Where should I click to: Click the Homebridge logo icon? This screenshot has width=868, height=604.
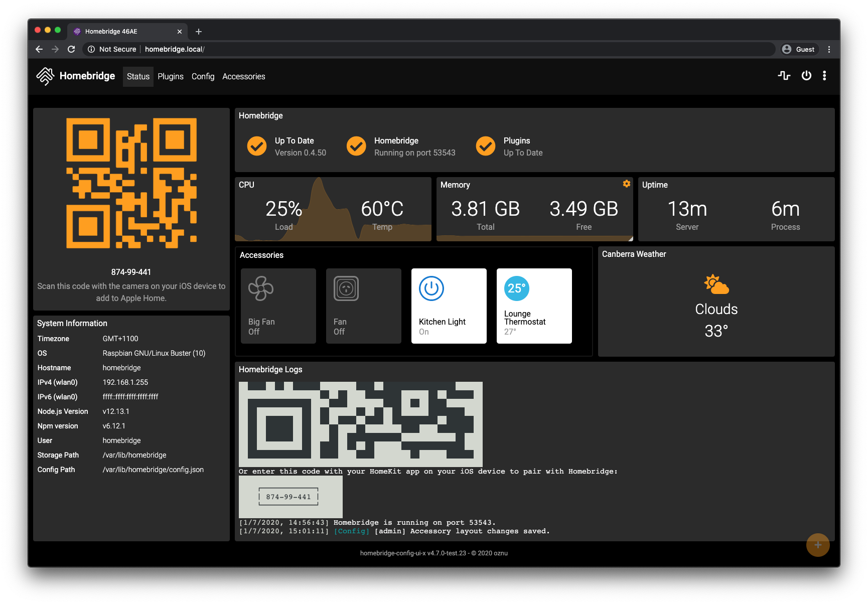(45, 76)
